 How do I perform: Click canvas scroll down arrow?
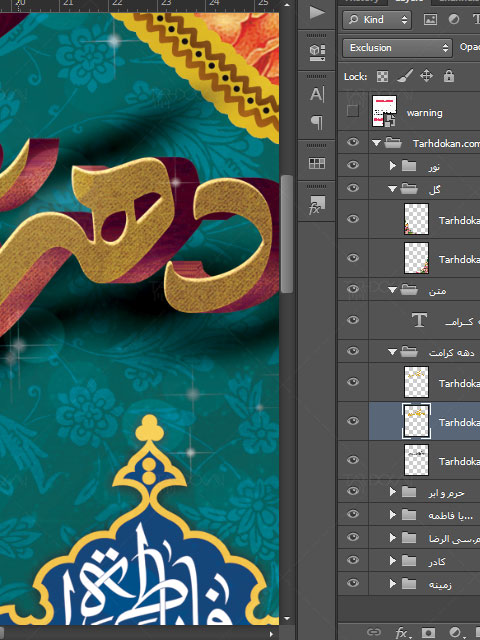[x=287, y=619]
